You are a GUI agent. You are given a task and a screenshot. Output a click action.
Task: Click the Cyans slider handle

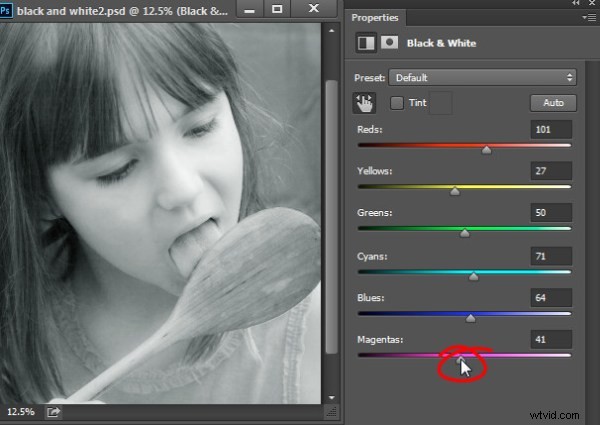coord(473,276)
